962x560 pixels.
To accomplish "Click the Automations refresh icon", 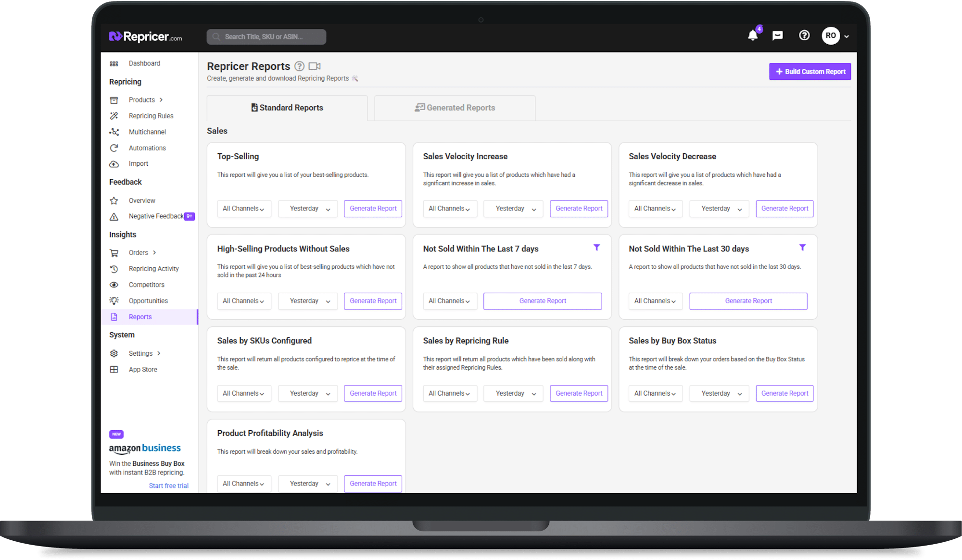I will click(114, 148).
